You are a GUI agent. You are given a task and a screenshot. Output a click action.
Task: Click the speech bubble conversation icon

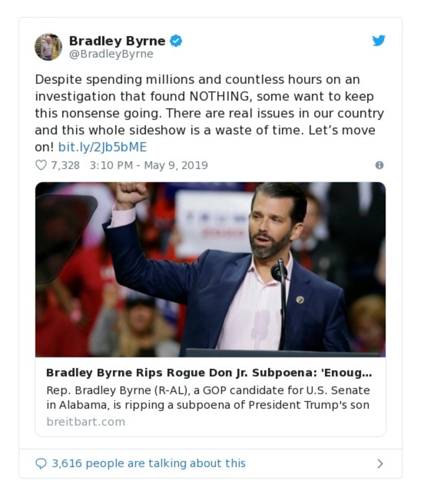point(41,463)
